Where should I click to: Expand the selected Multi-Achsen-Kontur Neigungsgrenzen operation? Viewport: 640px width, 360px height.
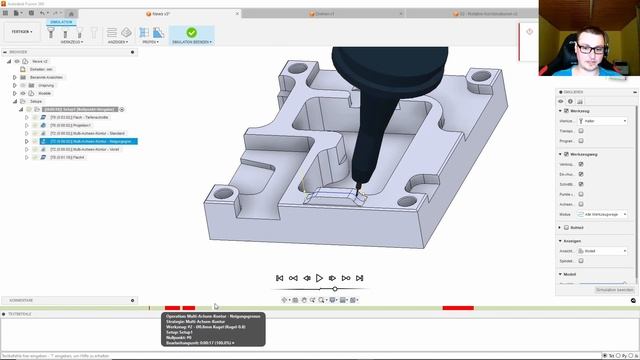pyautogui.click(x=27, y=141)
